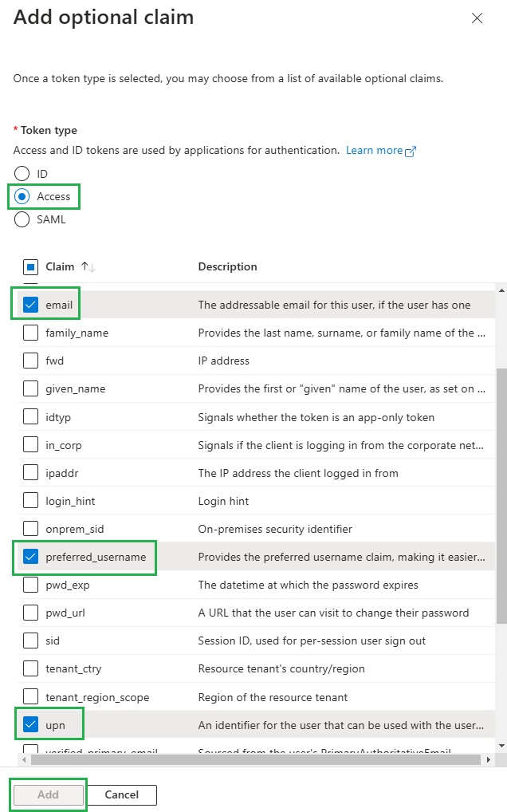Click the horizontal scrollbar right arrow

coord(489,759)
